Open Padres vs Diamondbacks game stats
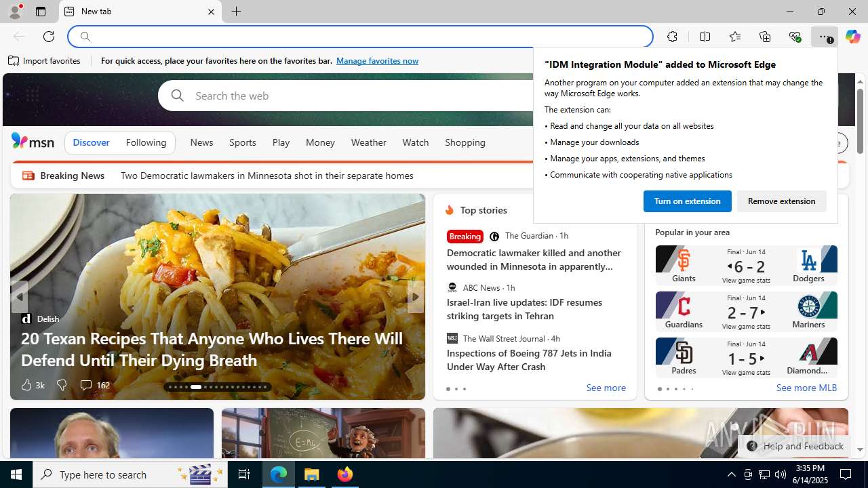 (x=746, y=372)
